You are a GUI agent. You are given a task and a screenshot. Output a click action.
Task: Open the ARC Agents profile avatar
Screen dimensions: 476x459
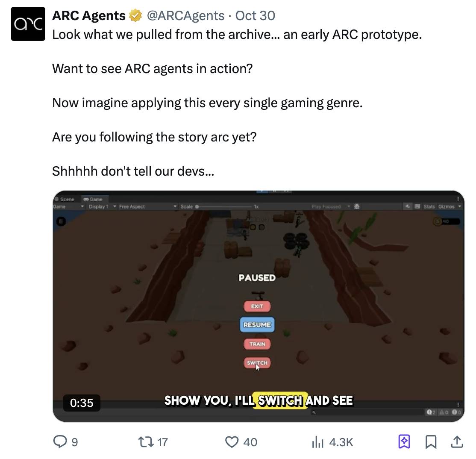point(28,24)
